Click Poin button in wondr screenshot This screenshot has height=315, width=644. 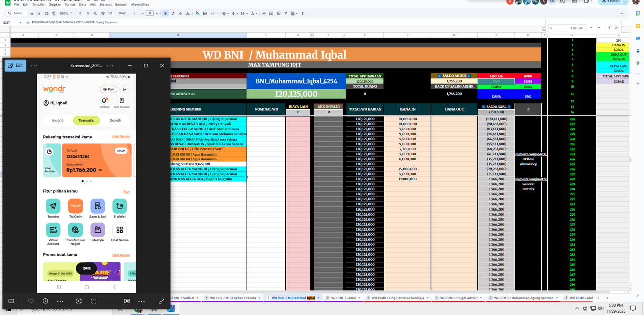(x=109, y=89)
